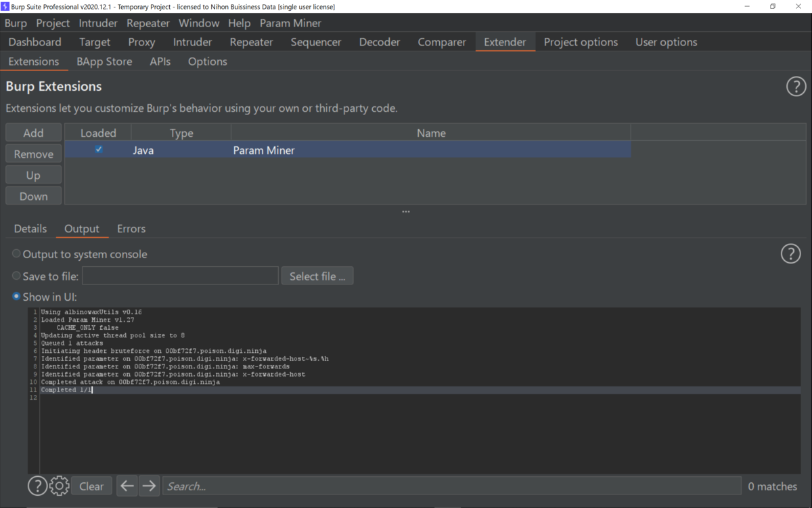Image resolution: width=812 pixels, height=508 pixels.
Task: Click output line 'Loaded Param Miner v1.27'
Action: 87,320
